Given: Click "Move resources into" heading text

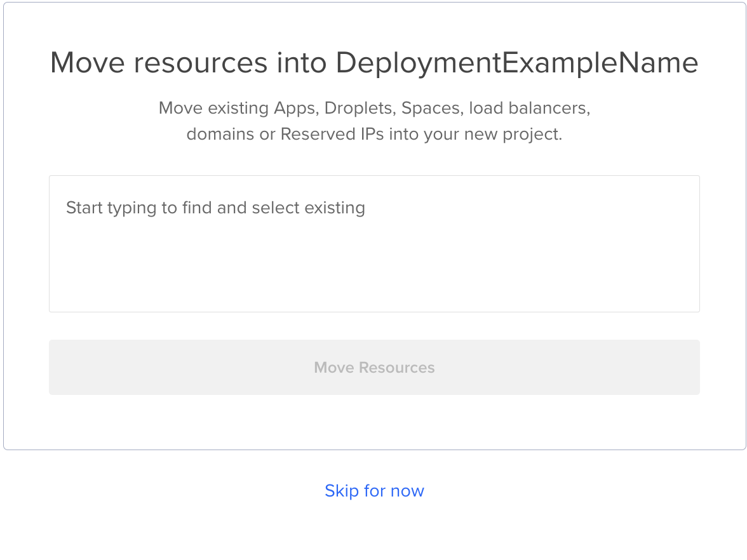Looking at the screenshot, I should click(x=189, y=63).
